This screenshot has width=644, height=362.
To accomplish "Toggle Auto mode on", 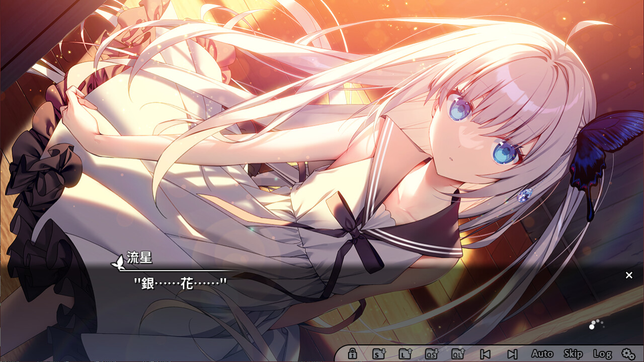I will pos(542,353).
